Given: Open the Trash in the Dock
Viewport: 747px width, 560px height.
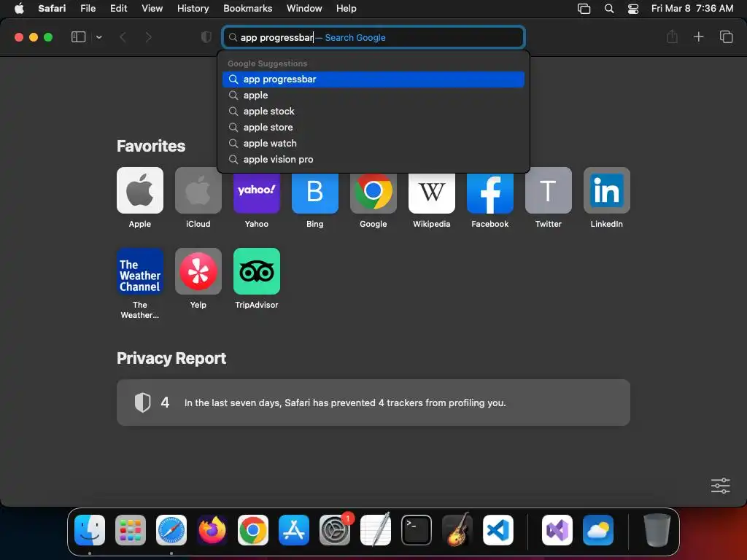Looking at the screenshot, I should click(x=657, y=530).
